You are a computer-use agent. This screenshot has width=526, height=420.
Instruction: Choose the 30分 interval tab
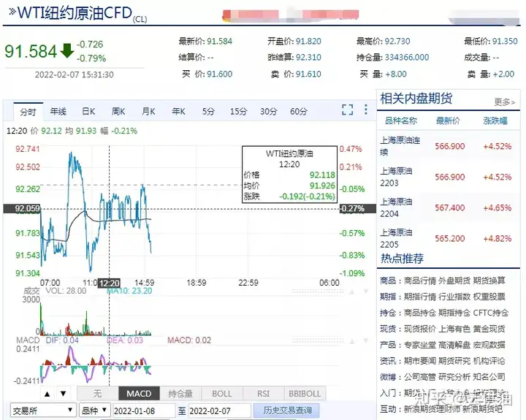[x=269, y=111]
